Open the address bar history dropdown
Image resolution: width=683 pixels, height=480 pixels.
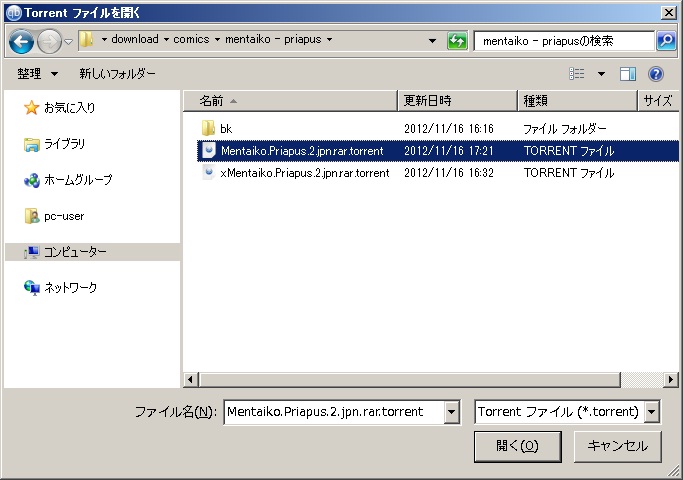[432, 41]
